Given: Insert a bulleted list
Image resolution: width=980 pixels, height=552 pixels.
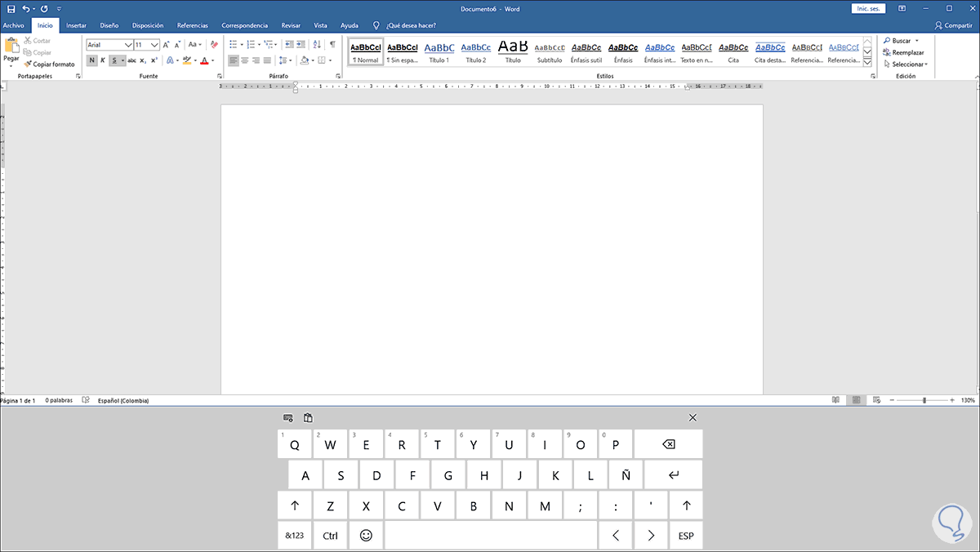Looking at the screenshot, I should click(x=233, y=45).
